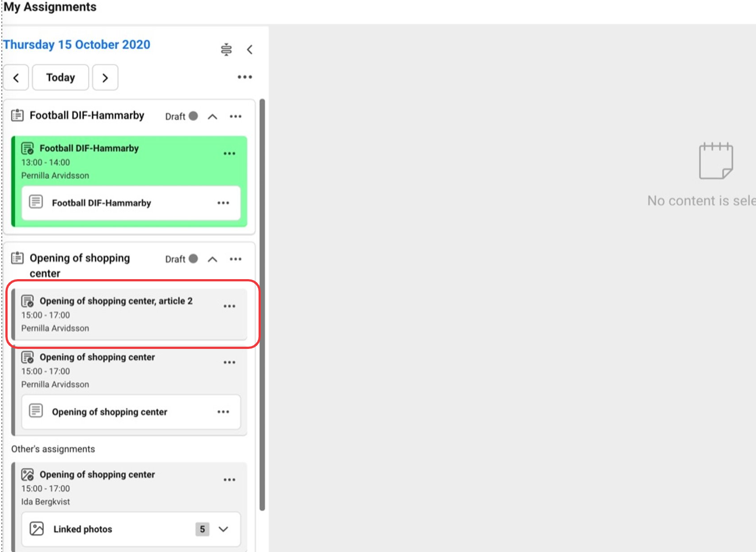Expand the Linked photos dropdown
Viewport: 756px width, 552px height.
coord(223,529)
